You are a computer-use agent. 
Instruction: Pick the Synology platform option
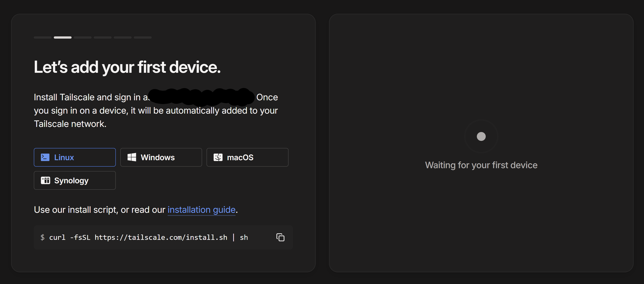coord(74,180)
